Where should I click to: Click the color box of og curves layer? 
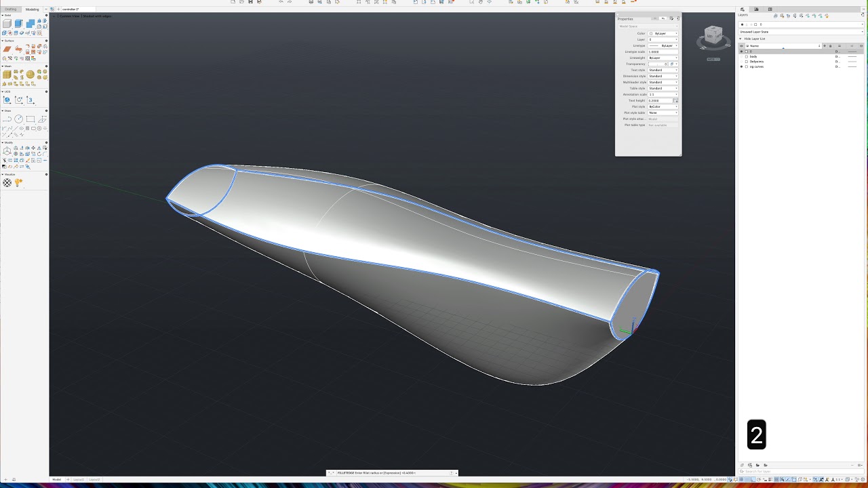pos(747,66)
